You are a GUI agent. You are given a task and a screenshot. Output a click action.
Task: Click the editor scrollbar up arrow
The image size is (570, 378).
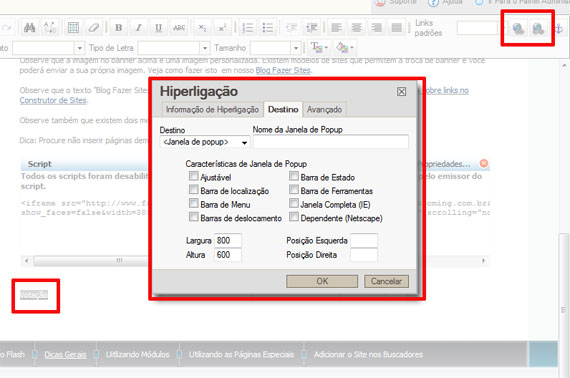564,66
